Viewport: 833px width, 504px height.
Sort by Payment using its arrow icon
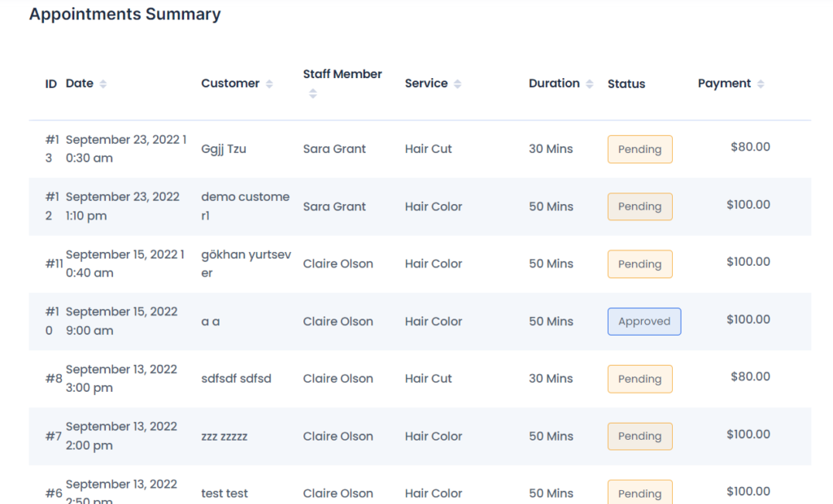pyautogui.click(x=761, y=84)
